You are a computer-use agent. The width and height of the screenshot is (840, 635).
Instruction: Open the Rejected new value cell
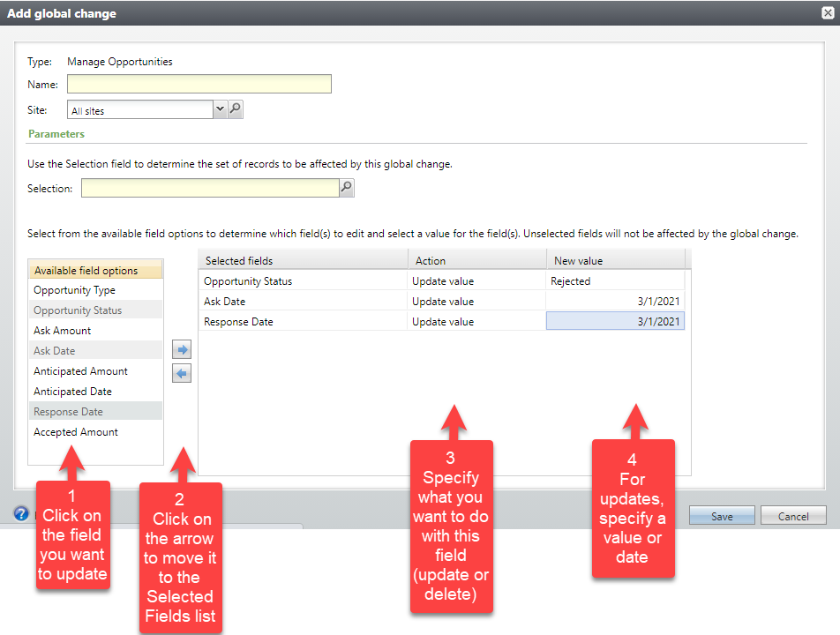click(x=614, y=281)
